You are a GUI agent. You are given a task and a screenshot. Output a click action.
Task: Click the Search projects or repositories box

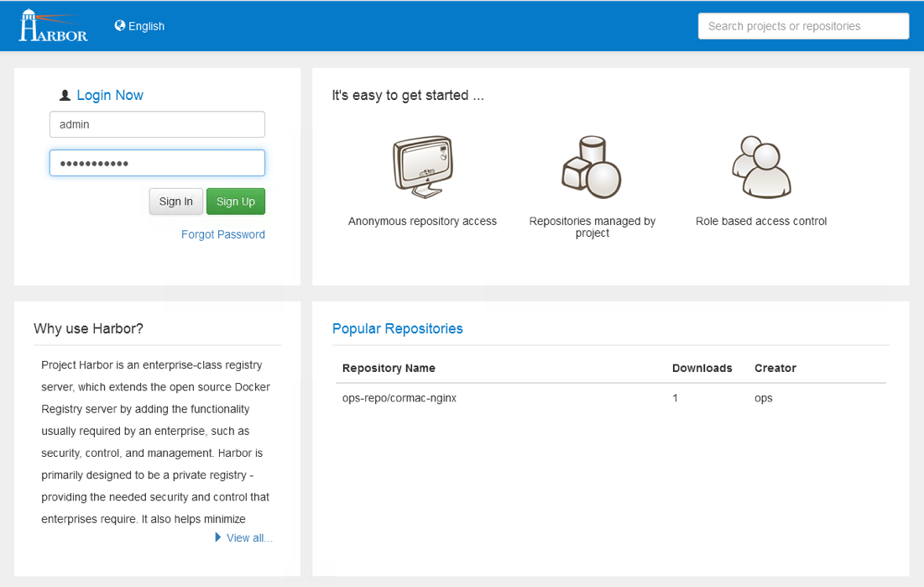pyautogui.click(x=803, y=26)
